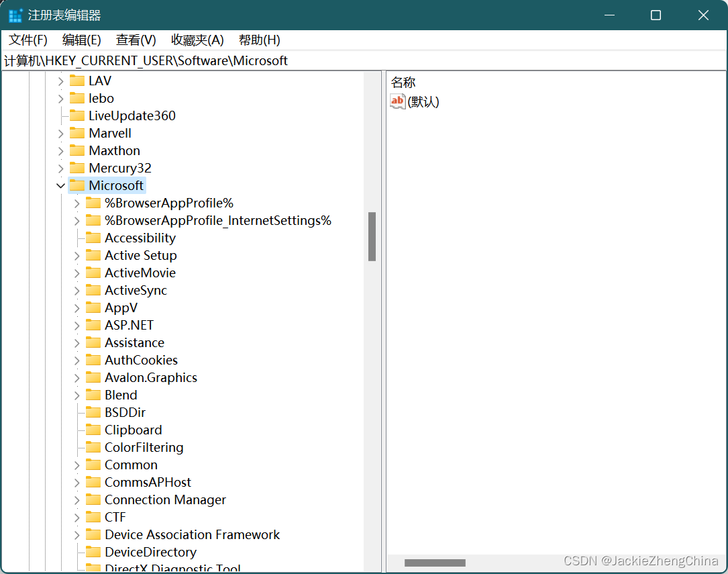The width and height of the screenshot is (728, 574).
Task: Open the 文件(F) menu
Action: tap(28, 40)
